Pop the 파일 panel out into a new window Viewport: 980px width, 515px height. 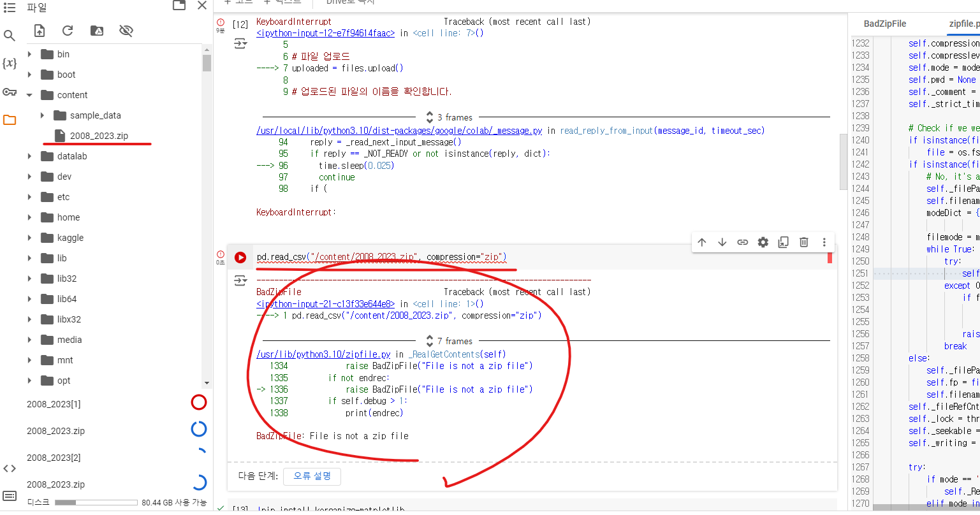179,5
